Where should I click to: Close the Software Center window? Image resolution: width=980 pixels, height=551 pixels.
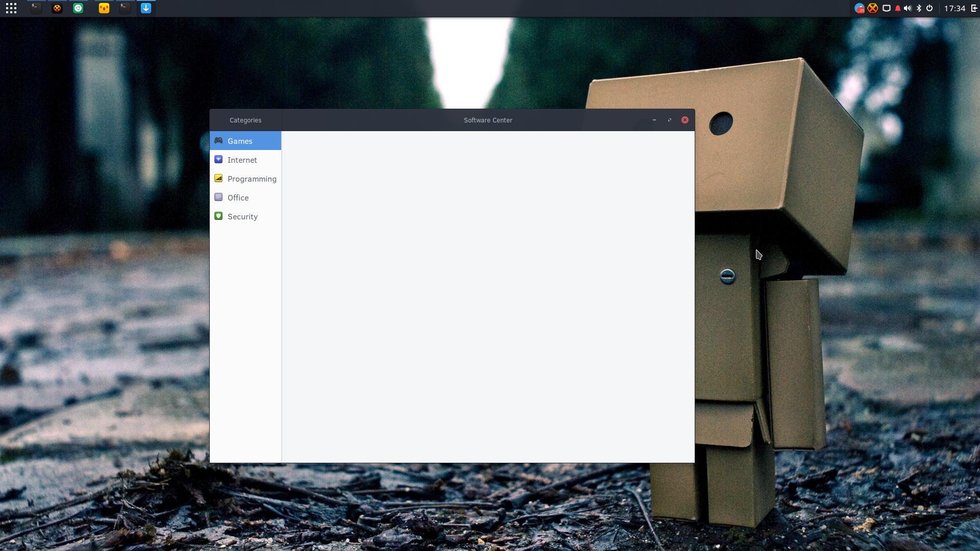click(x=685, y=120)
